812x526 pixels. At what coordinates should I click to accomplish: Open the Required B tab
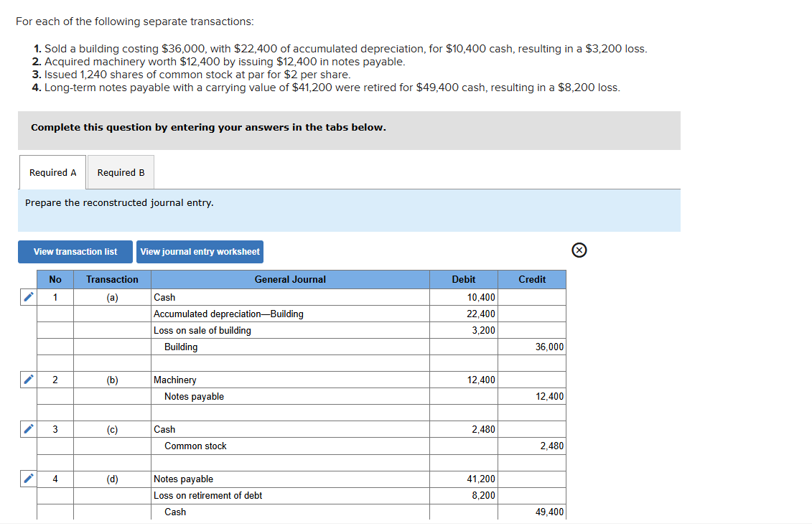pyautogui.click(x=121, y=173)
